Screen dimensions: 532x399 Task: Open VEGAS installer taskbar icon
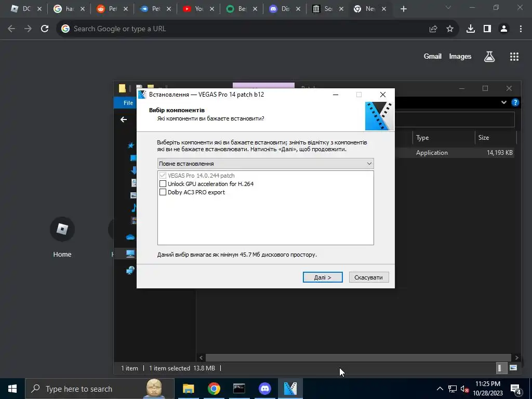[x=290, y=389]
